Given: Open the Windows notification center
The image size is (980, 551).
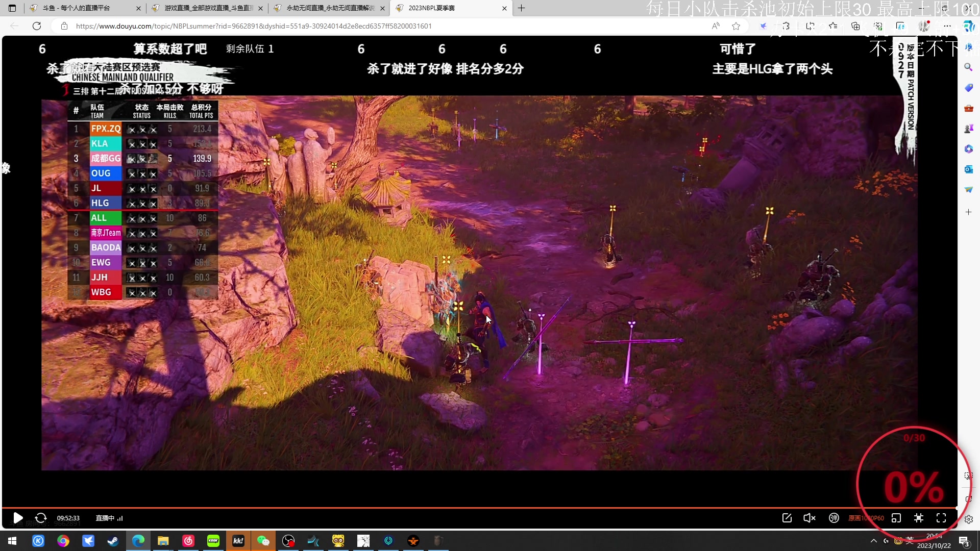Looking at the screenshot, I should pos(964,541).
